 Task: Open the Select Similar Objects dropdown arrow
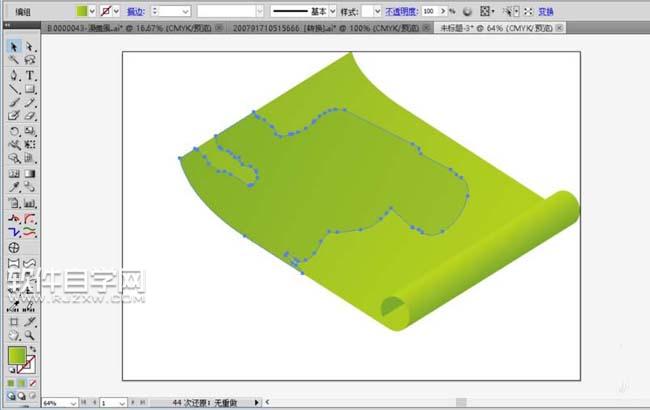(516, 12)
